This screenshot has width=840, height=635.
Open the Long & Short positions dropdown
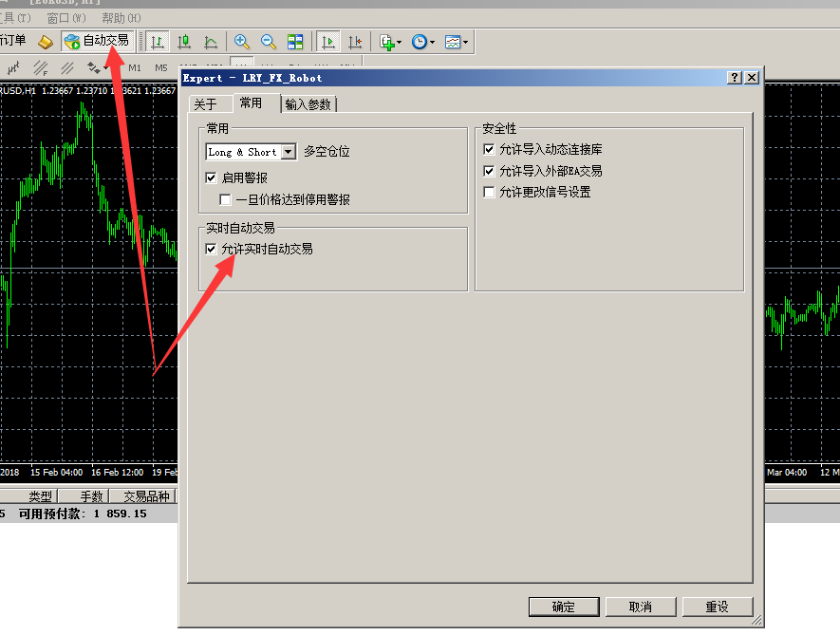pyautogui.click(x=289, y=152)
